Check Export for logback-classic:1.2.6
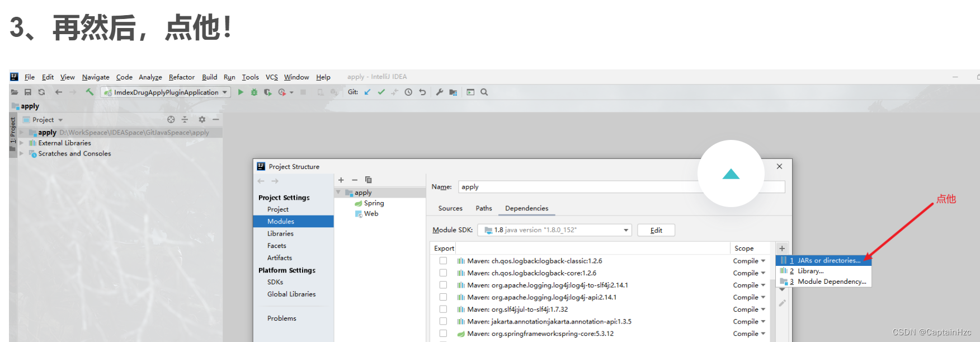The image size is (980, 342). coord(443,261)
